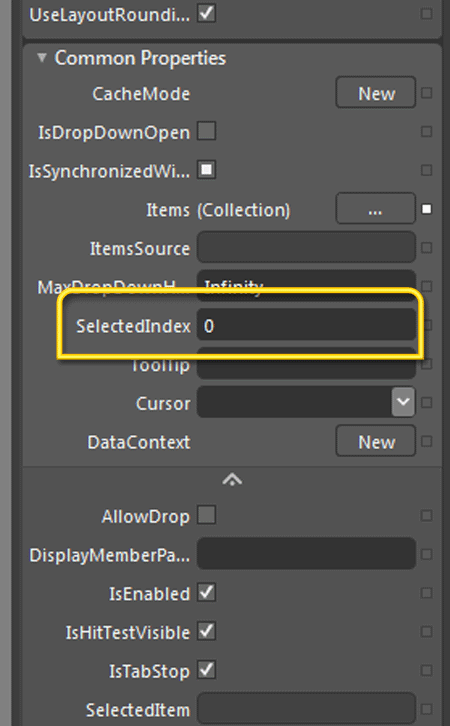Open advanced options marker for IsHitTestVisible

pos(426,632)
